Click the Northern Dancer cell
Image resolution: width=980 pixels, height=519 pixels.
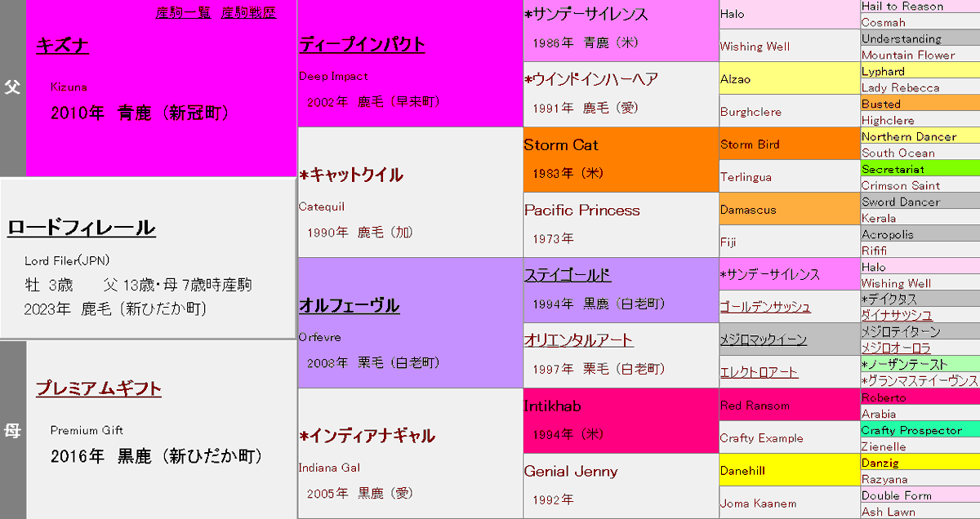click(x=920, y=136)
